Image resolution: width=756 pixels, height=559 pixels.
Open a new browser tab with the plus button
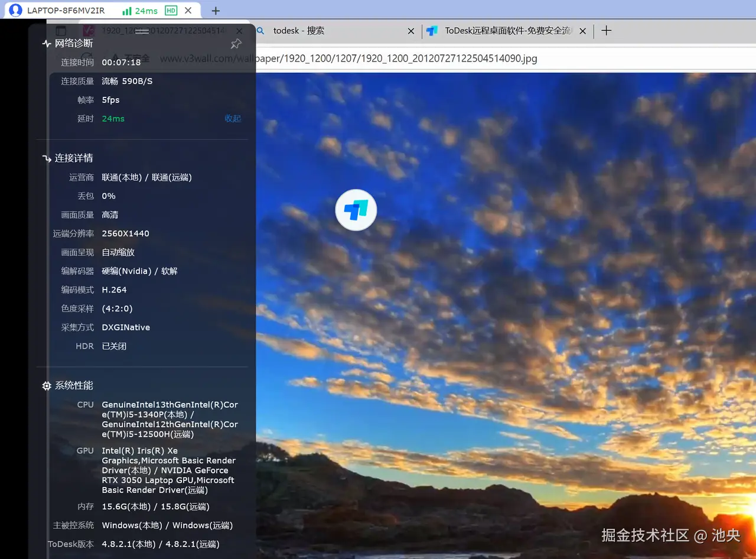pyautogui.click(x=606, y=31)
